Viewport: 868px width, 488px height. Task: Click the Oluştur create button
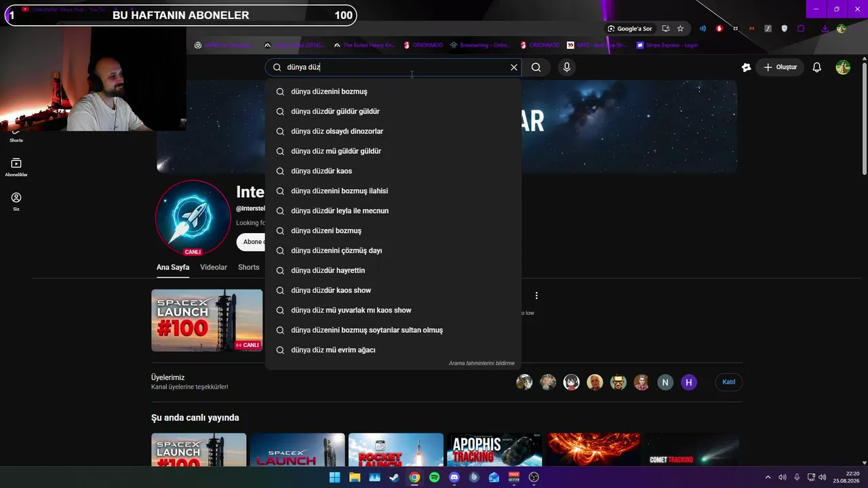pos(780,67)
